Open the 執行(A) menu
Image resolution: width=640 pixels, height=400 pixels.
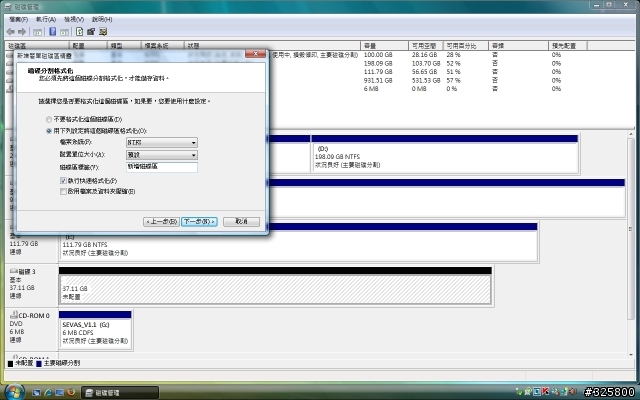tap(46, 19)
